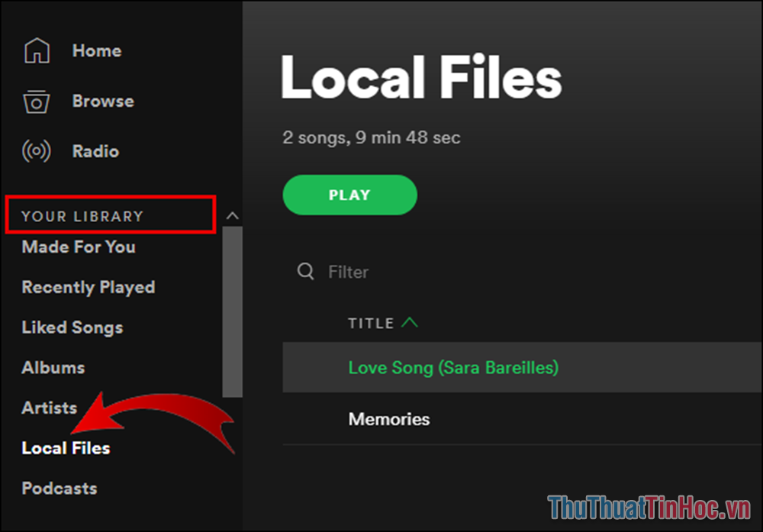Select the track Love Song (Sara Bareilles)
763x532 pixels.
(453, 367)
